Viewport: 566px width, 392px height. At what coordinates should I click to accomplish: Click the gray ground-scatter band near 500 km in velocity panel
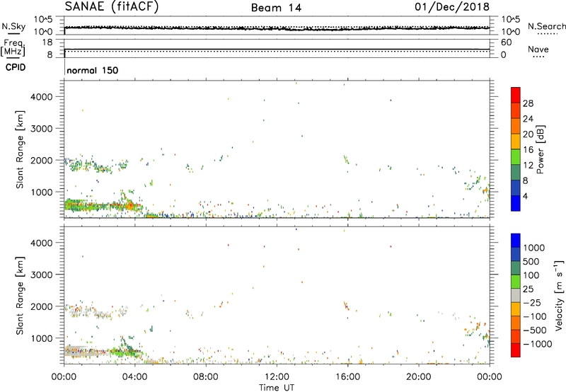(85, 351)
